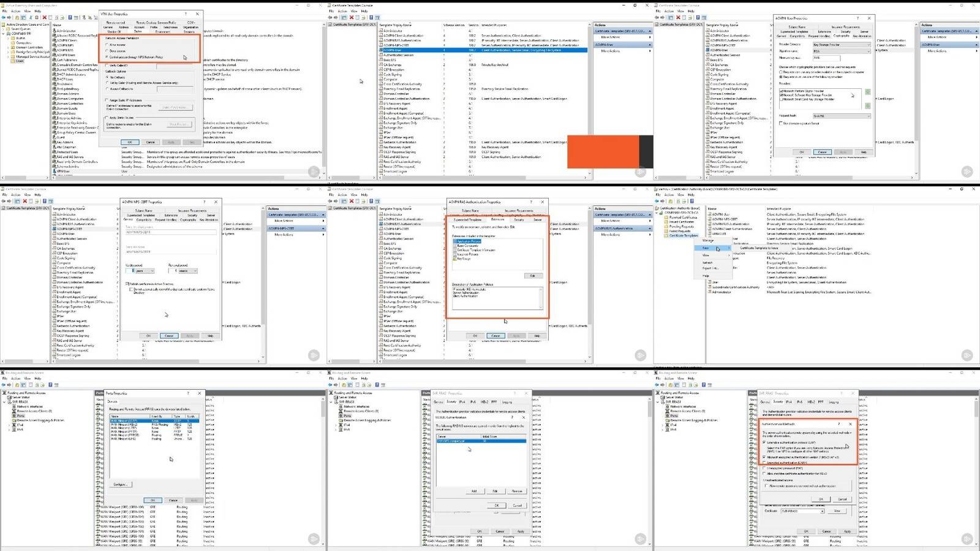This screenshot has width=980, height=551.
Task: Click Forward arrow in Active Directory Users and Computers toolbar
Action: pos(10,17)
